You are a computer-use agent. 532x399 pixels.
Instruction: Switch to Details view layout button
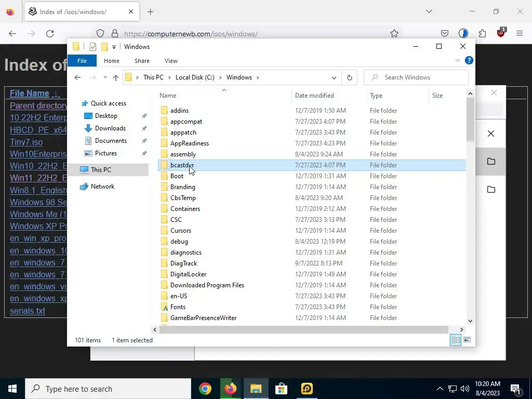click(x=456, y=340)
